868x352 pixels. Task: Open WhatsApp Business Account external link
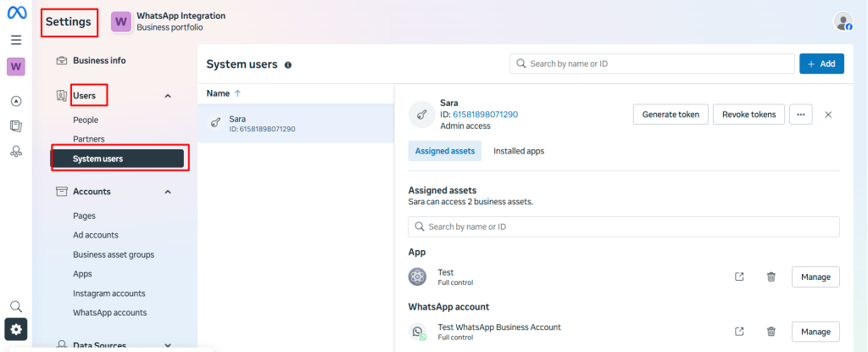[739, 331]
